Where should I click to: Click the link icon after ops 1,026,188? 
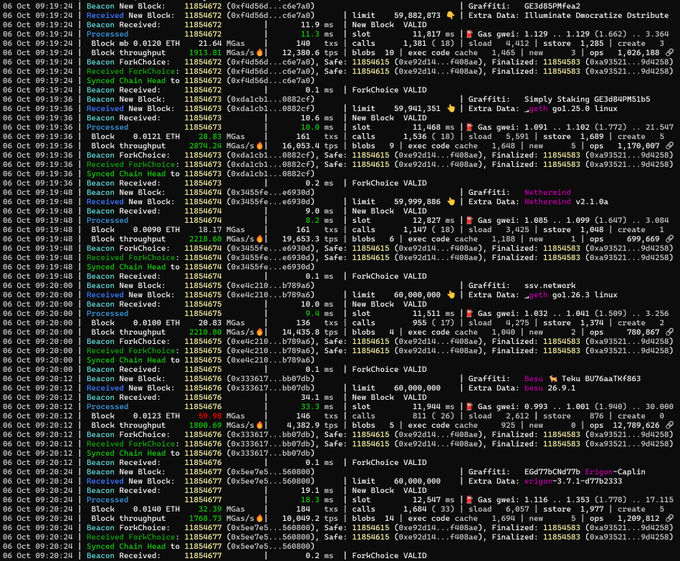tap(670, 52)
